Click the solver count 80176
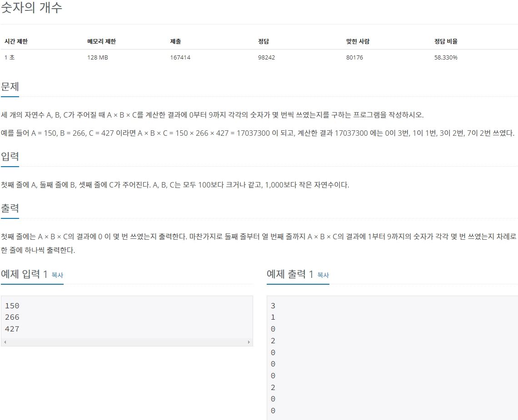Image resolution: width=518 pixels, height=420 pixels. [x=354, y=58]
